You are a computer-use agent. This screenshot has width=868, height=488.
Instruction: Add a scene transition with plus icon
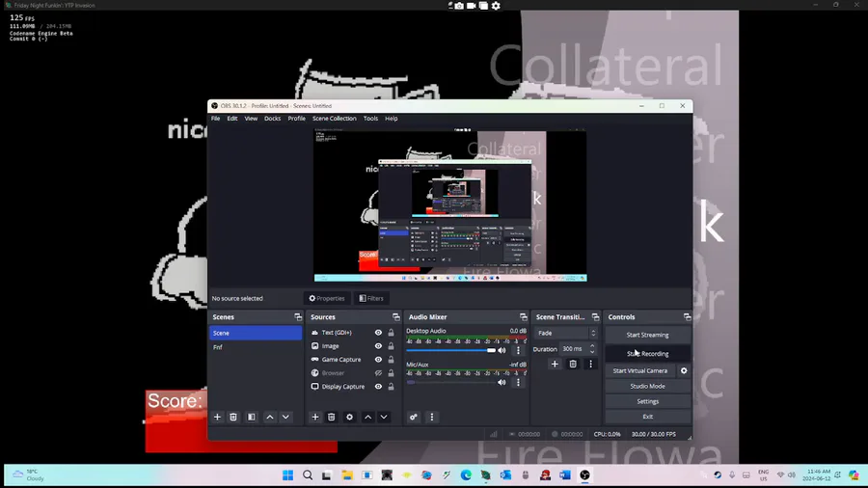[x=555, y=364]
